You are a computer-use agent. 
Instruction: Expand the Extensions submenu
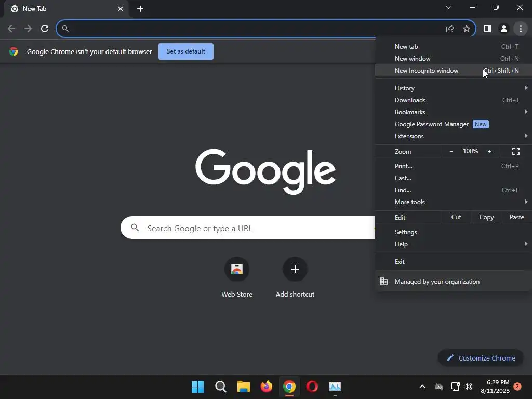(453, 136)
